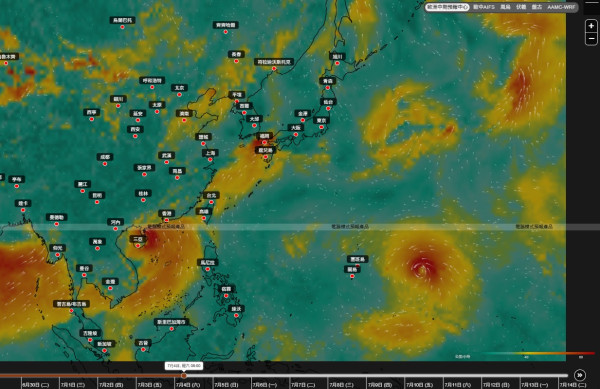Viewport: 600px width, 389px height.
Task: Click the 塞班島 marker label
Action: 358,259
